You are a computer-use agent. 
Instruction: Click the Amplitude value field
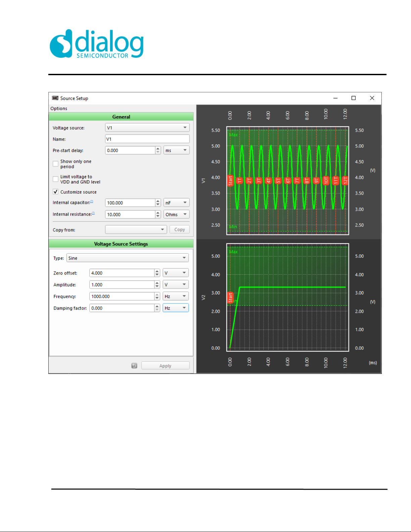[122, 285]
